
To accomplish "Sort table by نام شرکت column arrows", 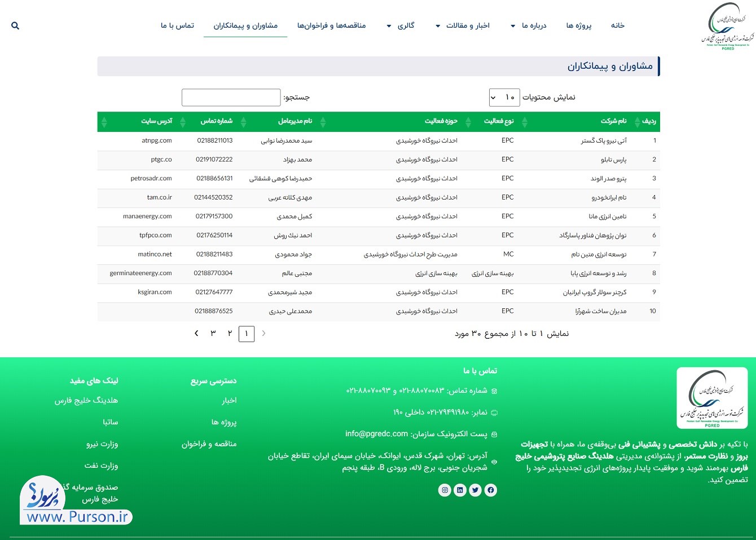I will [x=525, y=121].
